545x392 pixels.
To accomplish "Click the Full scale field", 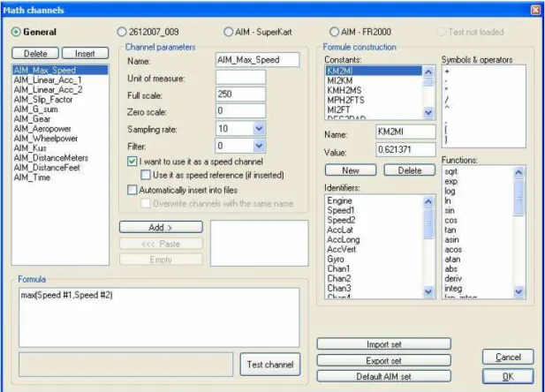I will coord(240,94).
